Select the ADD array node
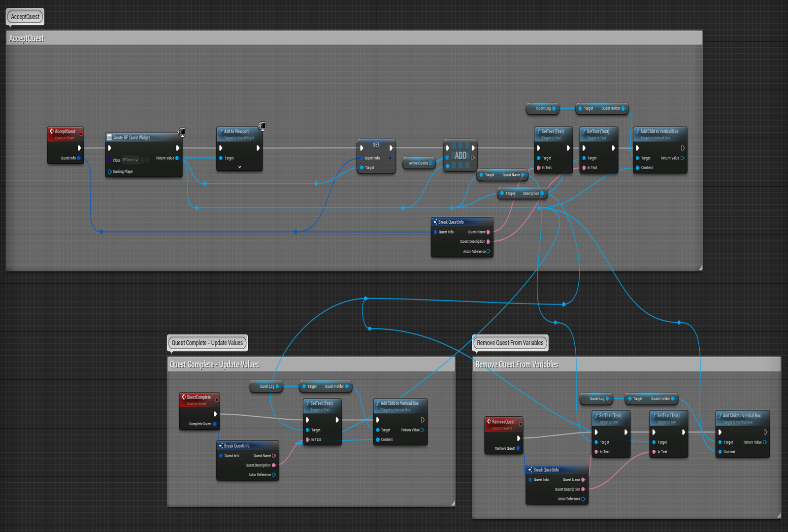The height and width of the screenshot is (532, 788). click(x=460, y=156)
